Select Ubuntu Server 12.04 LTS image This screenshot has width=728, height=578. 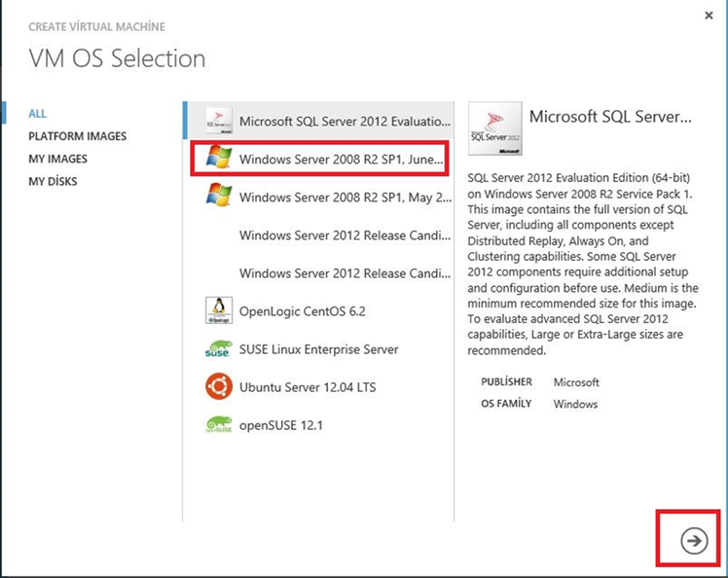[x=319, y=387]
